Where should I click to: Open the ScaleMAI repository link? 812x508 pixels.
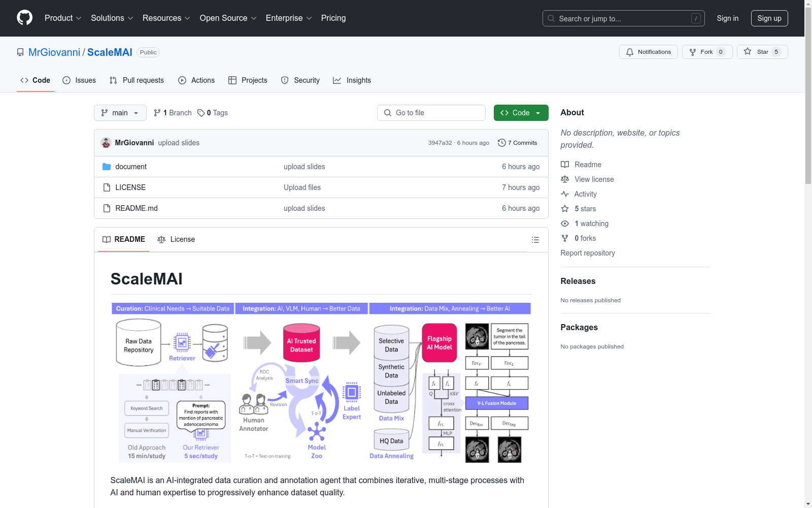(x=110, y=52)
